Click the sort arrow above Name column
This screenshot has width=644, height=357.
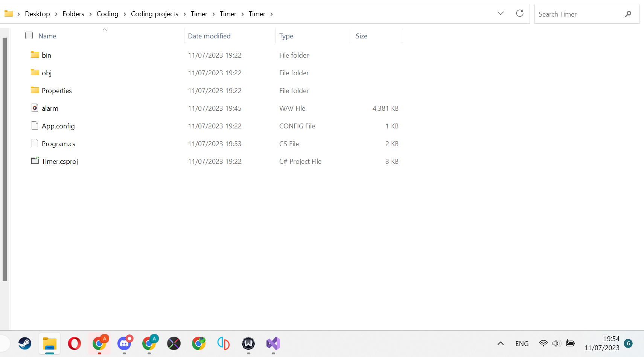(105, 29)
